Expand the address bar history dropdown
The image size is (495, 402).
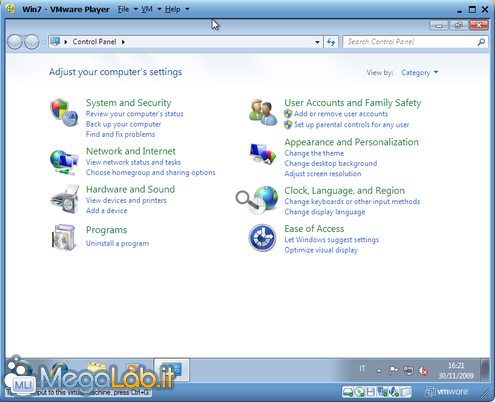[317, 42]
